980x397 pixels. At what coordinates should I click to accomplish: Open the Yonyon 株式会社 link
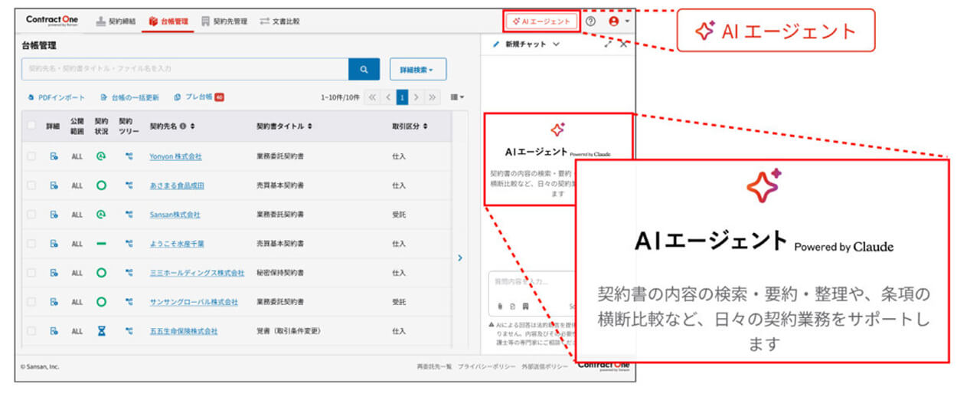tap(176, 156)
